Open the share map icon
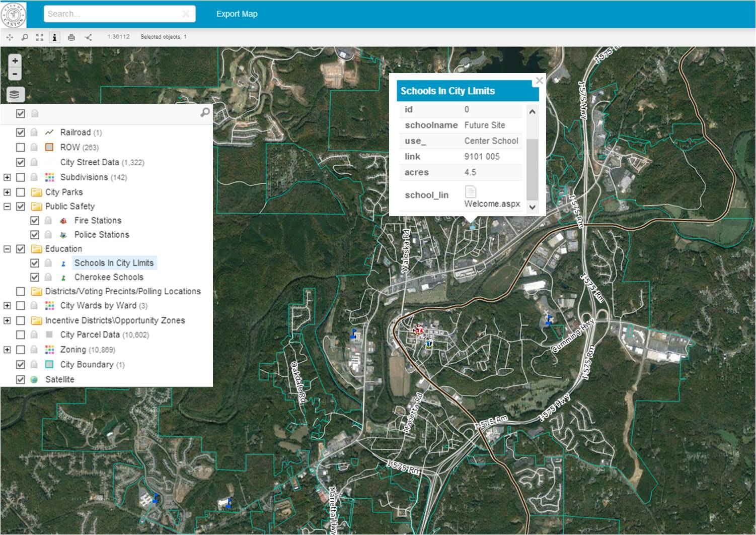Image resolution: width=756 pixels, height=535 pixels. click(89, 37)
